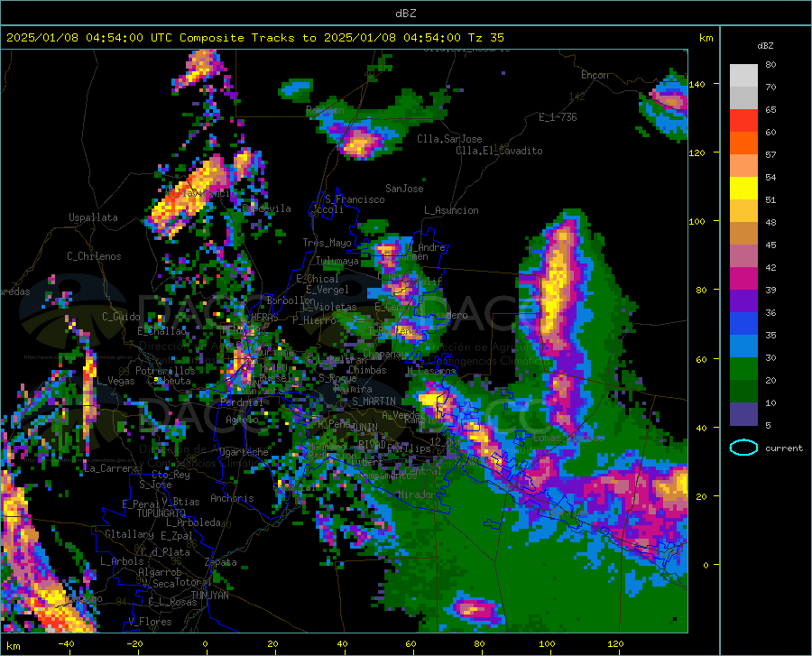This screenshot has width=812, height=656.
Task: Click the 'current' legend label
Action: pyautogui.click(x=784, y=448)
